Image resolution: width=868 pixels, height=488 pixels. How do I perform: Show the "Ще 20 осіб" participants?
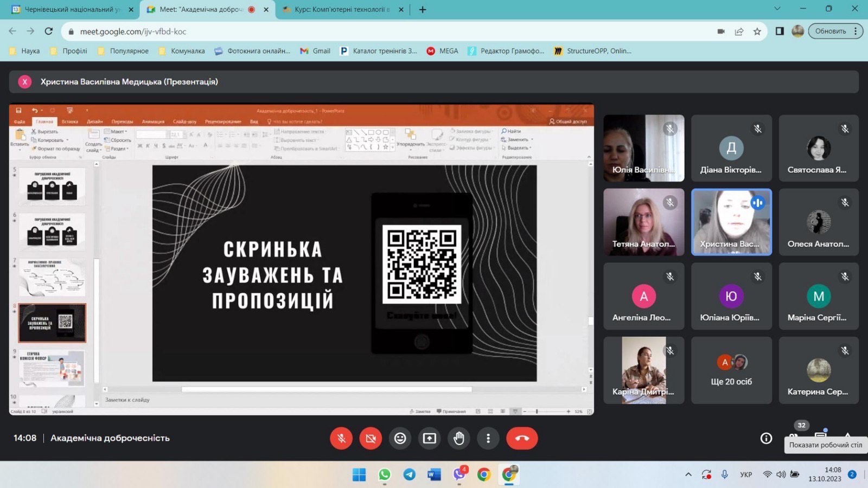click(731, 370)
